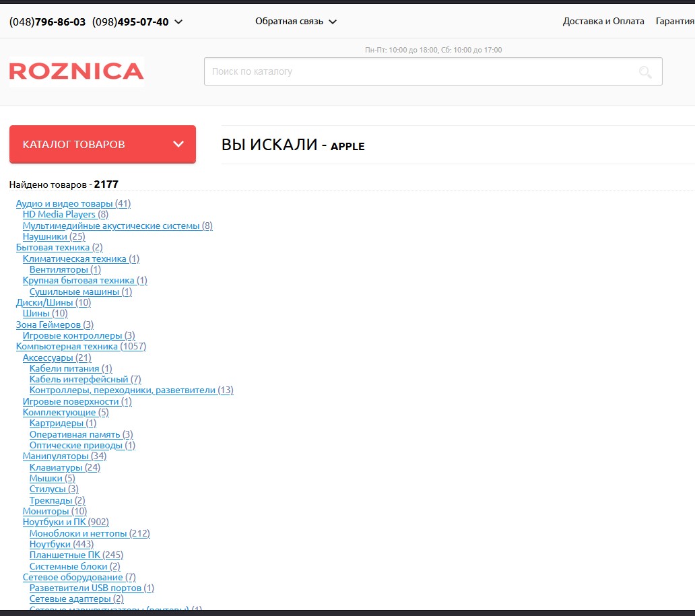Viewport: 695px width, 616px height.
Task: Expand the phone numbers dropdown arrow
Action: pyautogui.click(x=178, y=22)
